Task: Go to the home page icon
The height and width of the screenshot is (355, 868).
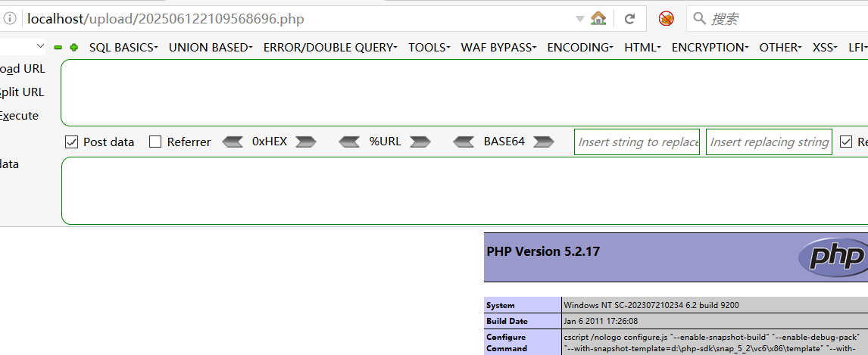Action: pyautogui.click(x=598, y=19)
